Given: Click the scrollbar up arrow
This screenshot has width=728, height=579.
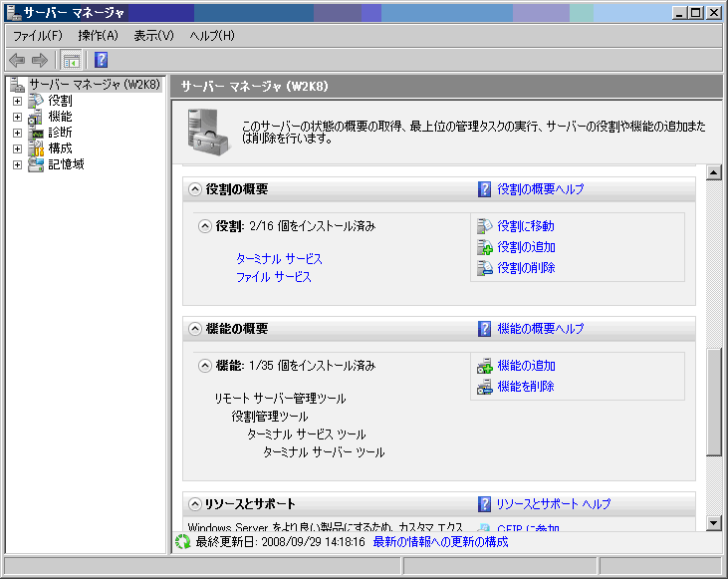Looking at the screenshot, I should click(x=714, y=172).
